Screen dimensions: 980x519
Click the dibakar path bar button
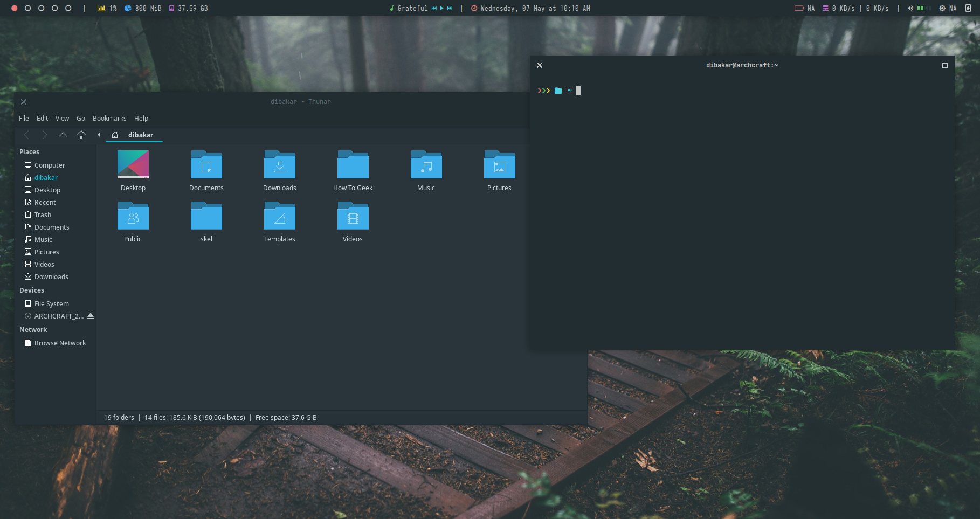tap(140, 135)
